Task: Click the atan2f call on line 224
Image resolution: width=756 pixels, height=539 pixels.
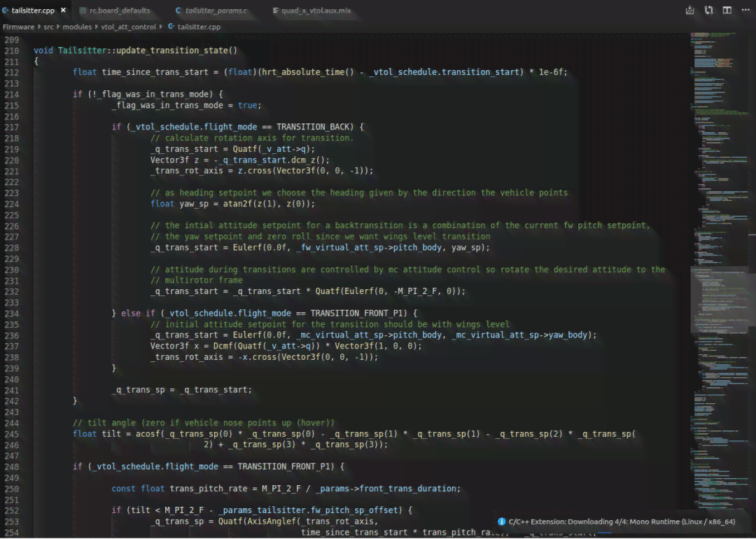Action: click(238, 204)
